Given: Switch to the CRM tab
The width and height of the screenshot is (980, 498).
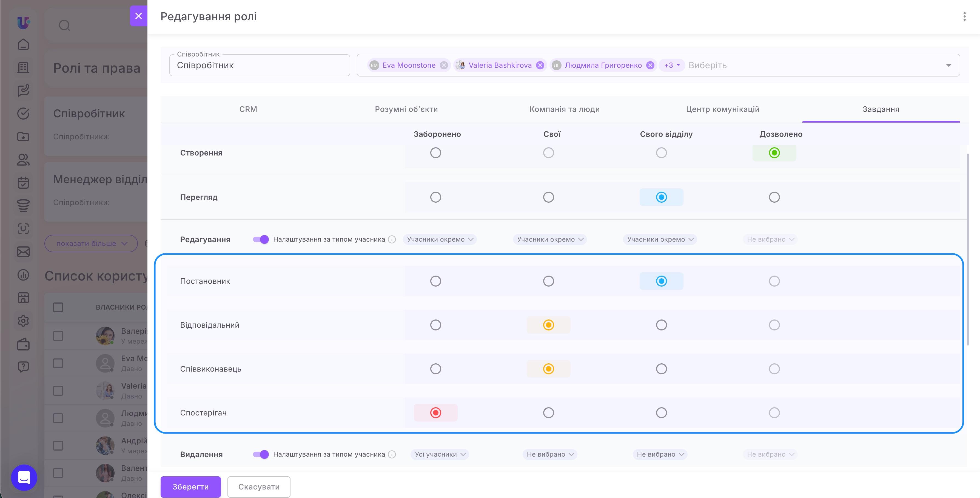Looking at the screenshot, I should pos(248,109).
